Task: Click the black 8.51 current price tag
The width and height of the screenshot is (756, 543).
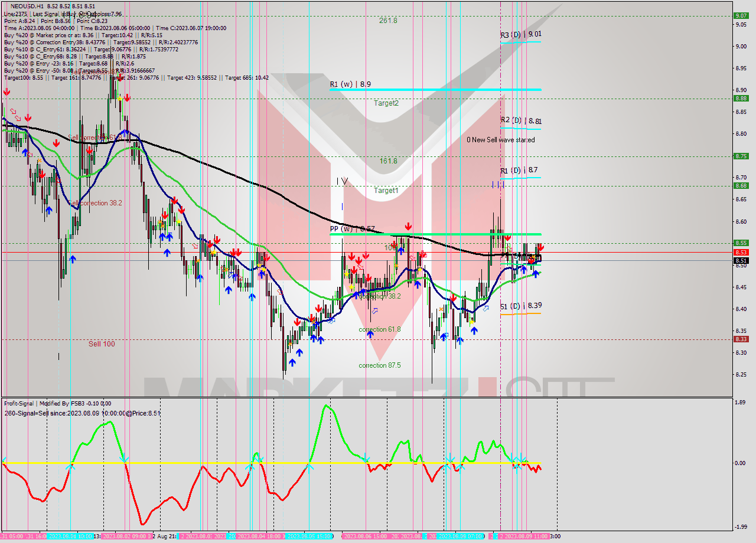Action: [741, 260]
